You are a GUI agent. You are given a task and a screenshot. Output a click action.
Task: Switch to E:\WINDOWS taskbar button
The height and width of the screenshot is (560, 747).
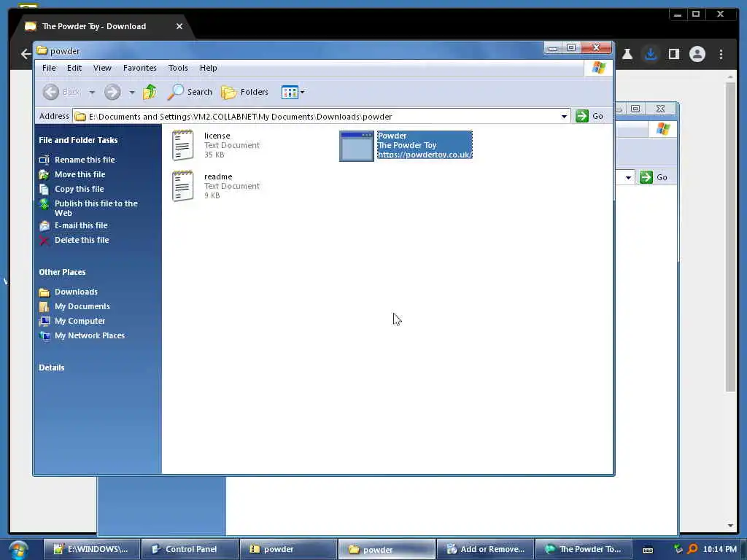92,549
